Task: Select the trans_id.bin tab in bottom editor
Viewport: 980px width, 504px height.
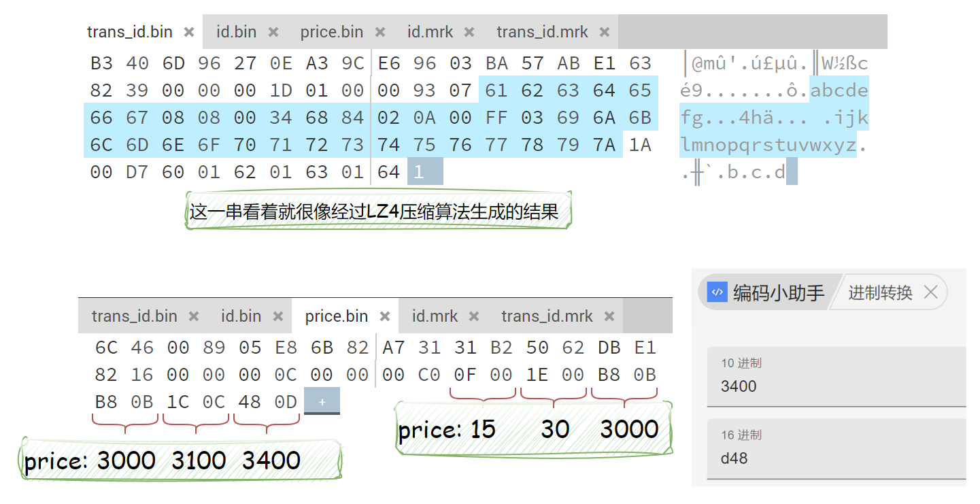Action: pos(135,316)
